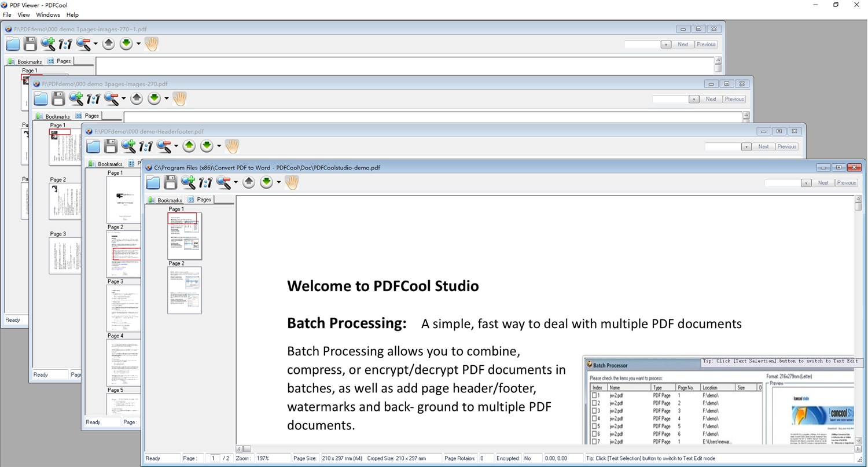This screenshot has width=868, height=467.
Task: Click Page up arrow in 3pages-images-270~1.pdf window
Action: (108, 43)
